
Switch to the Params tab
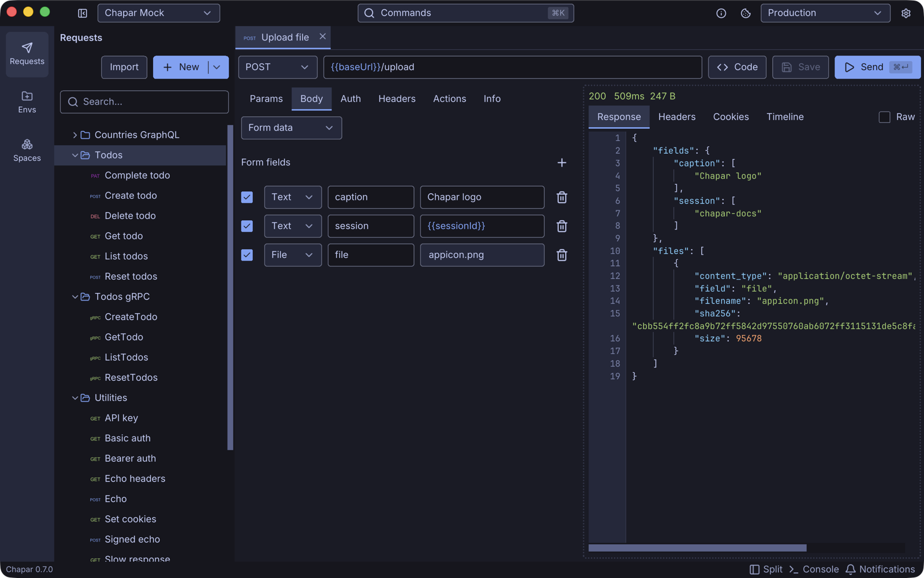266,99
